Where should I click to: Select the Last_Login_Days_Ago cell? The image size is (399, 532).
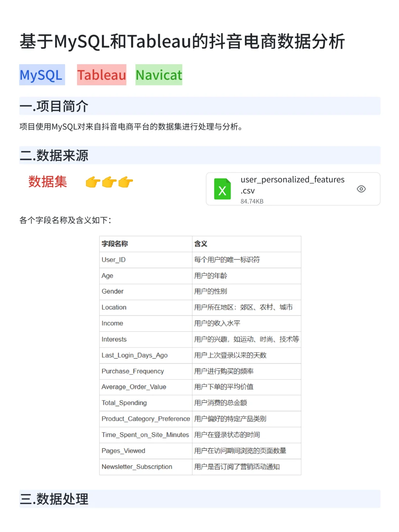[146, 355]
